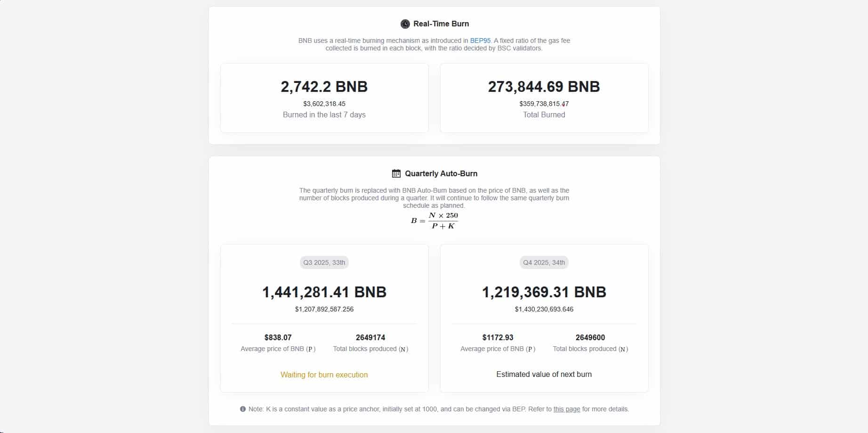This screenshot has width=868, height=433.
Task: Click the $838.07 average BNB price
Action: pyautogui.click(x=278, y=337)
